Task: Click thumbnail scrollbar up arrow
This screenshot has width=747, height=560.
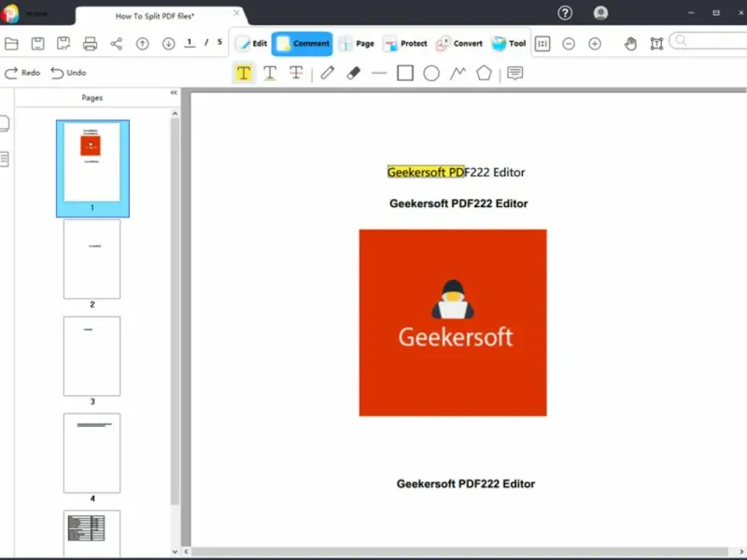Action: click(175, 113)
